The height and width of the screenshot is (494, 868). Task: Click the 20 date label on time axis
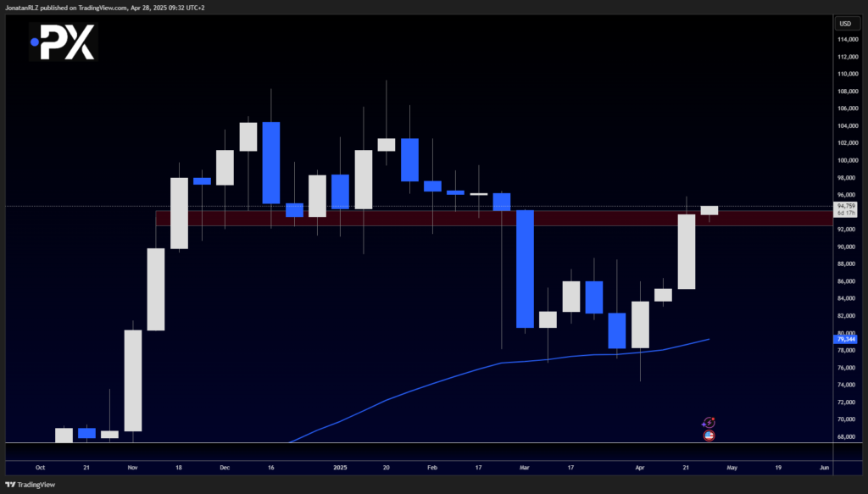tap(386, 468)
